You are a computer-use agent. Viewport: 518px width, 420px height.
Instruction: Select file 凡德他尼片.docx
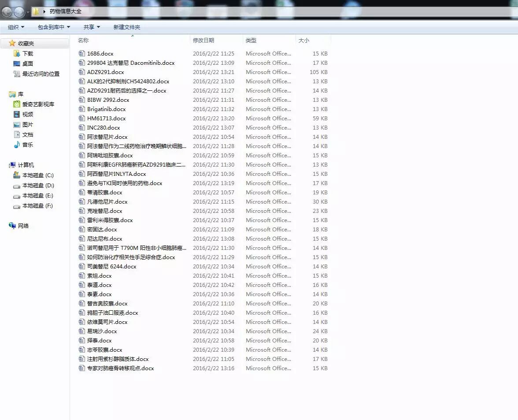tap(107, 201)
